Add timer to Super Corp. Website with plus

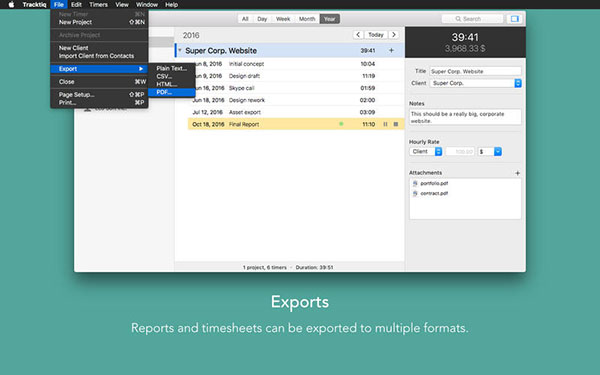[x=391, y=51]
